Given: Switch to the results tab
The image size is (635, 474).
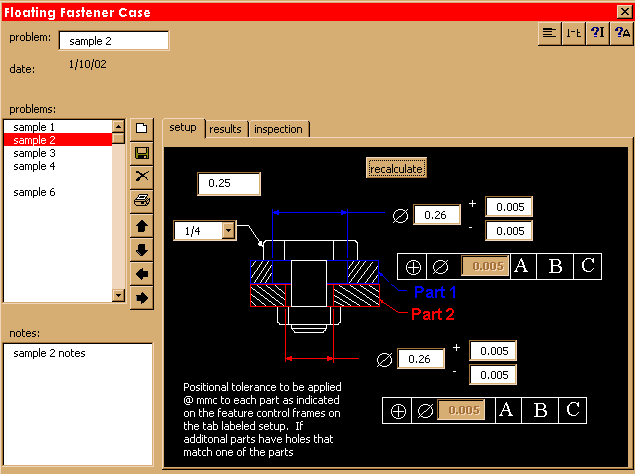Looking at the screenshot, I should tap(225, 129).
